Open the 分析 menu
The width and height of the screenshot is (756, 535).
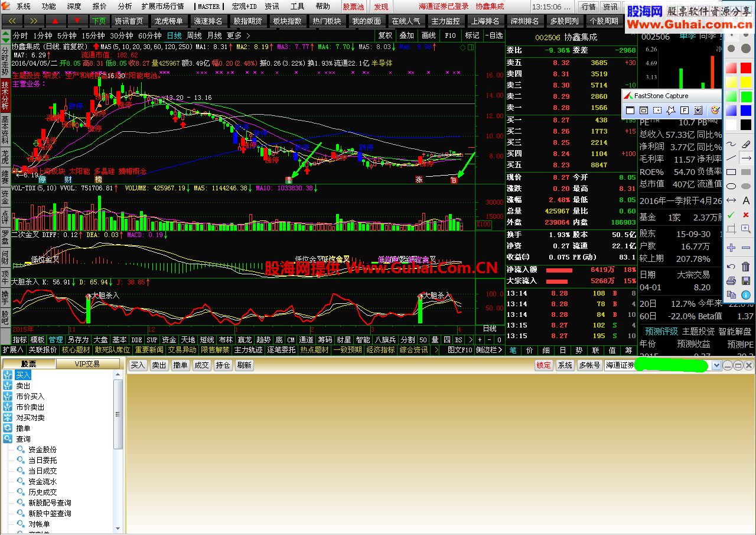(125, 7)
